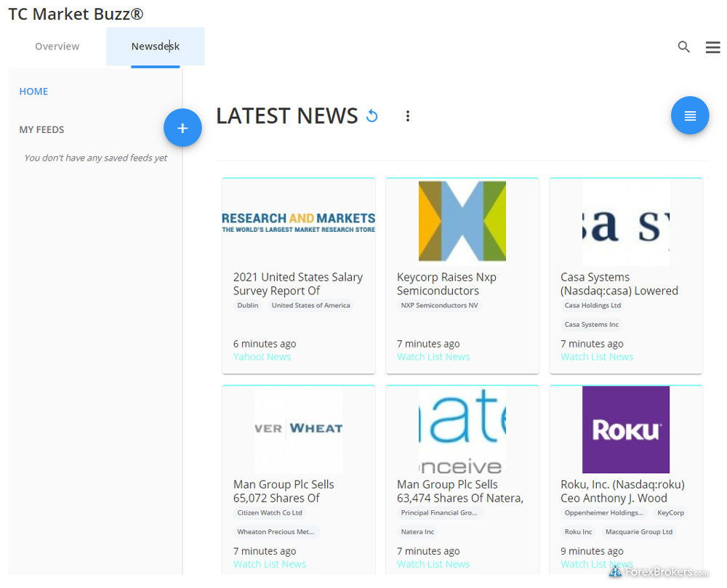This screenshot has height=588, width=727.
Task: Open the hamburger menu icon
Action: [x=712, y=47]
